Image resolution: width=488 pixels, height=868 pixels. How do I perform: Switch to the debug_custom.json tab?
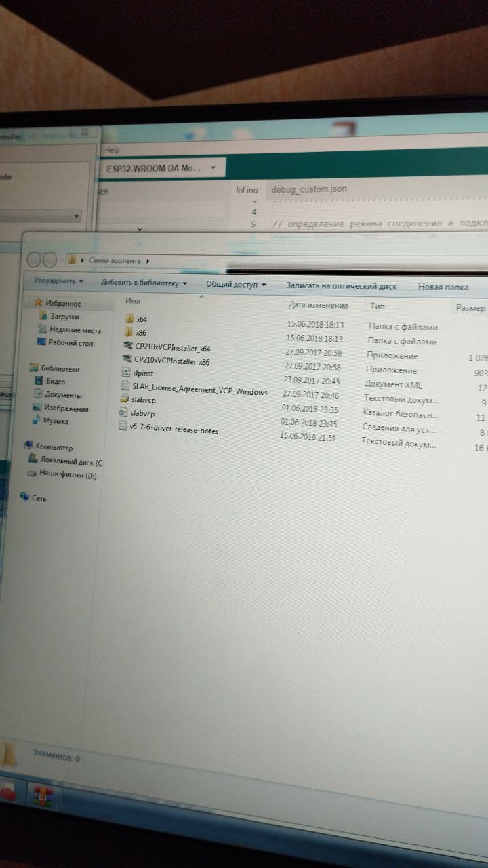point(309,189)
